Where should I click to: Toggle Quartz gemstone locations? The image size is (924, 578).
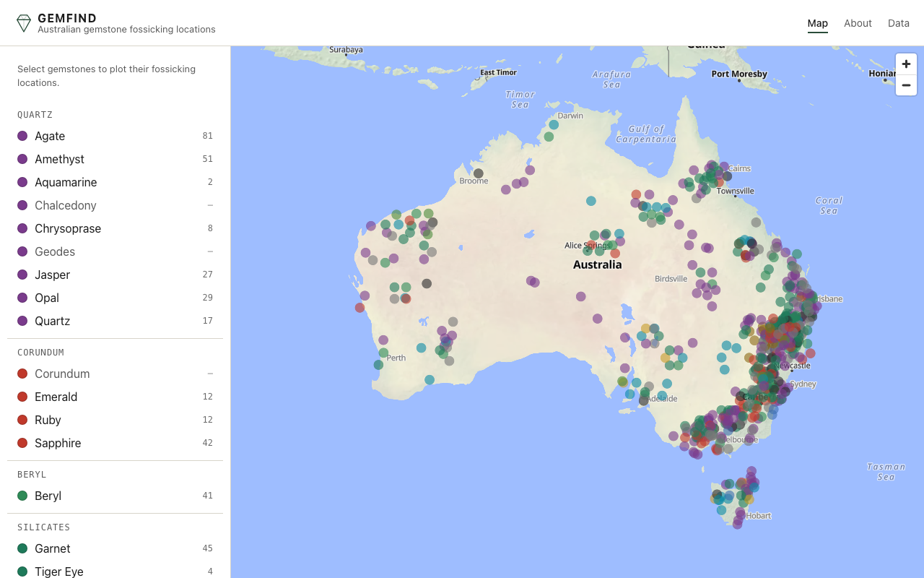coord(115,321)
